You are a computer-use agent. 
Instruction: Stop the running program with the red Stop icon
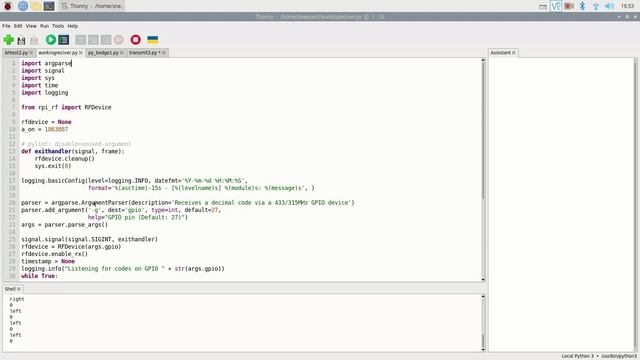pos(136,40)
